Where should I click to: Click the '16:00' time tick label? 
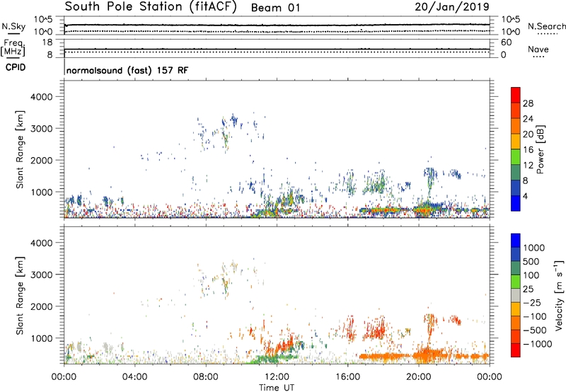pos(347,377)
